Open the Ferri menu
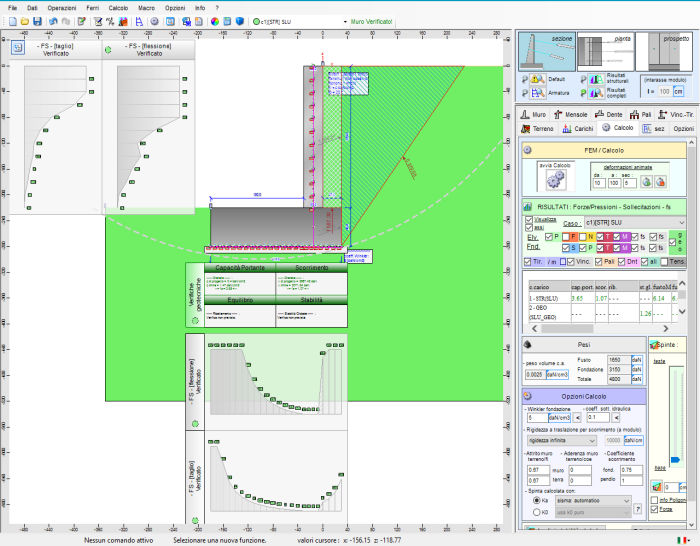The height and width of the screenshot is (546, 700). tap(92, 8)
